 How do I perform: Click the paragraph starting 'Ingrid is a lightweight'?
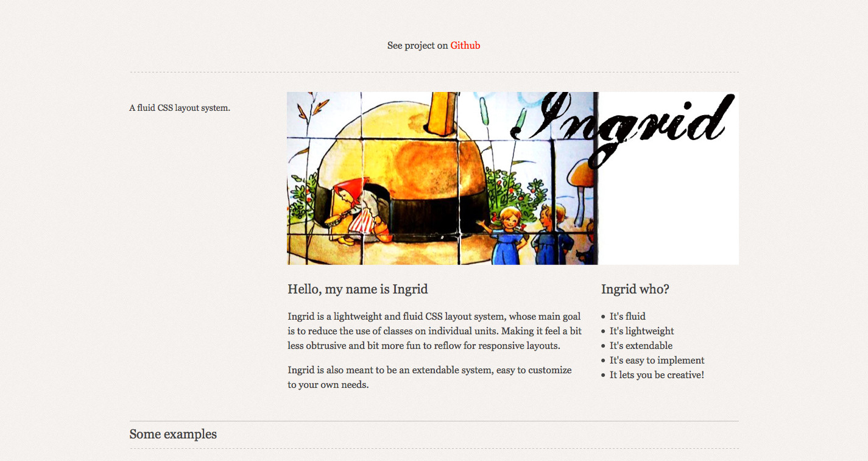point(435,331)
